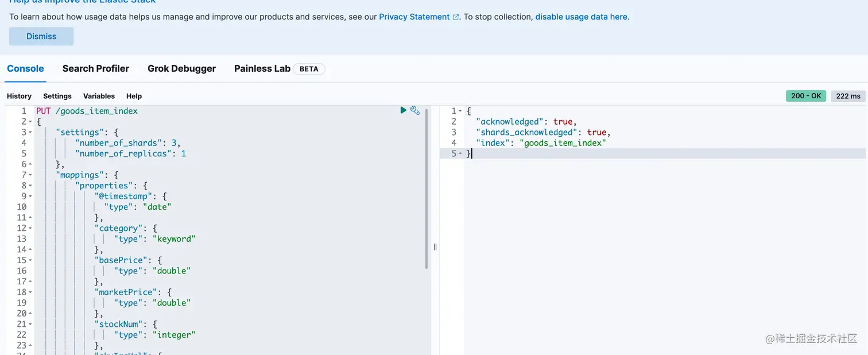Open external Privacy Statement link icon
The height and width of the screenshot is (355, 868).
456,17
